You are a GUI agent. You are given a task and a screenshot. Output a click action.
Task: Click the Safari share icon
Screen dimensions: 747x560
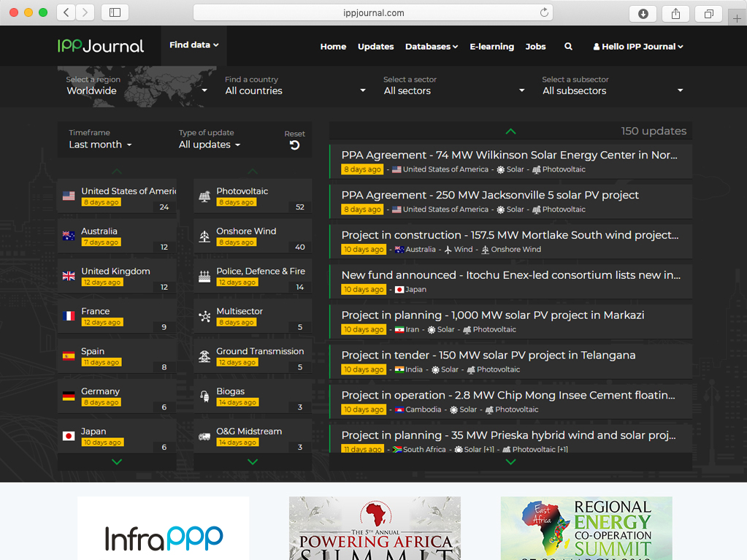pyautogui.click(x=675, y=13)
